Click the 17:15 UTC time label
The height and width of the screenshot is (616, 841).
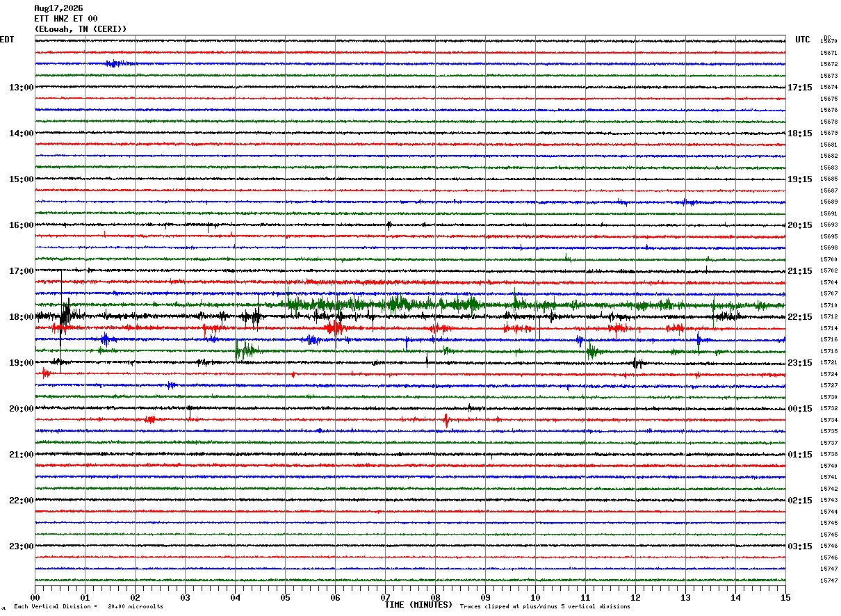tap(799, 88)
